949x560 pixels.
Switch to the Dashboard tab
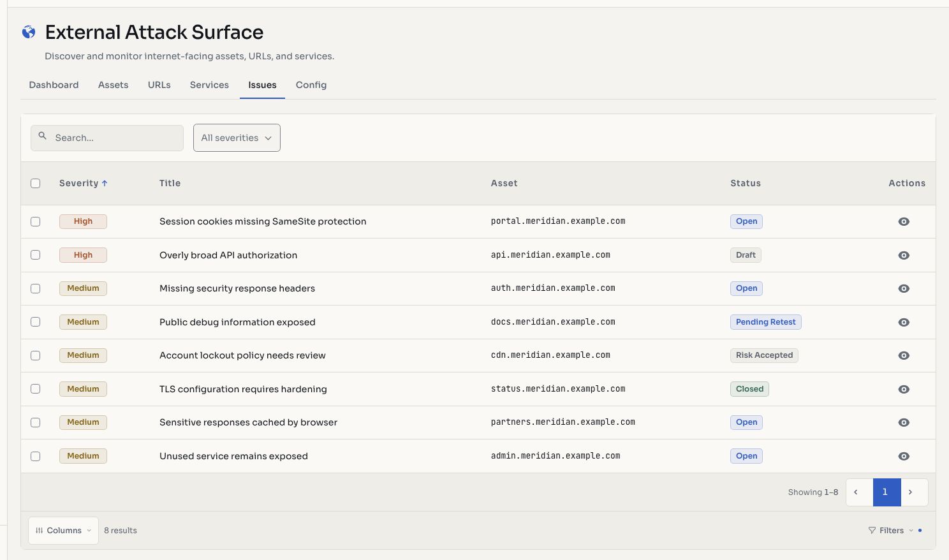coord(54,85)
